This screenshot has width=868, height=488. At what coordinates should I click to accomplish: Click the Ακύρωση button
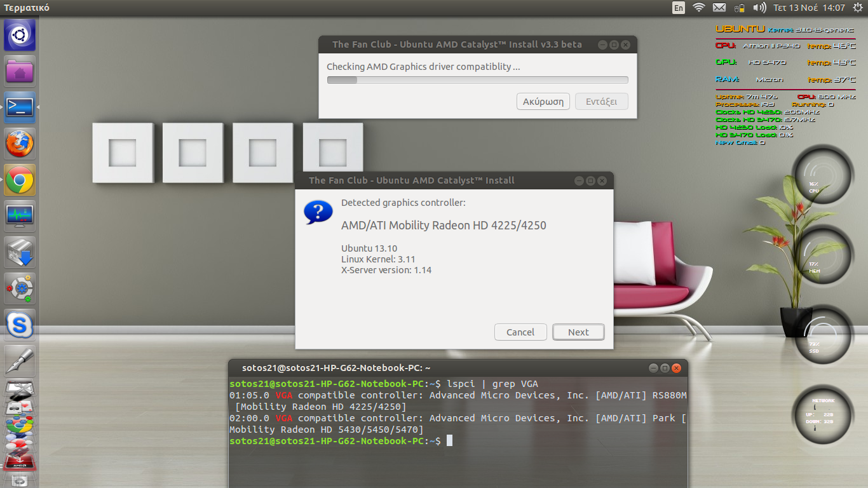point(543,102)
